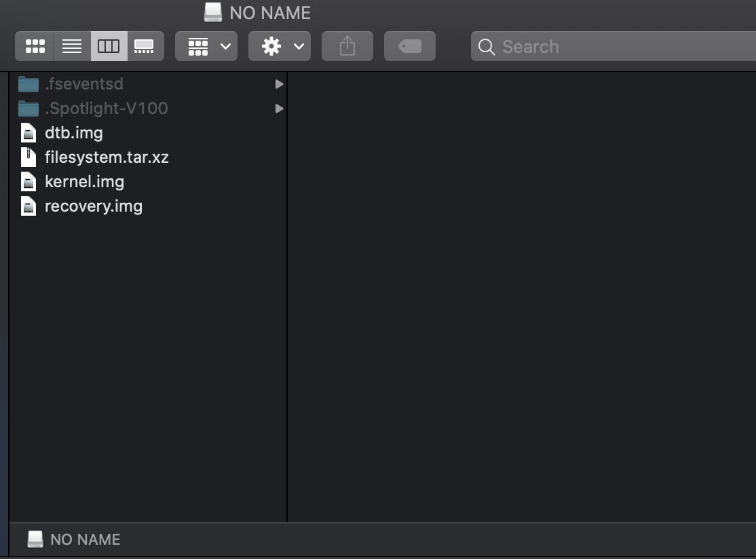756x559 pixels.
Task: Click the disk icon beside dtb.img
Action: [28, 132]
